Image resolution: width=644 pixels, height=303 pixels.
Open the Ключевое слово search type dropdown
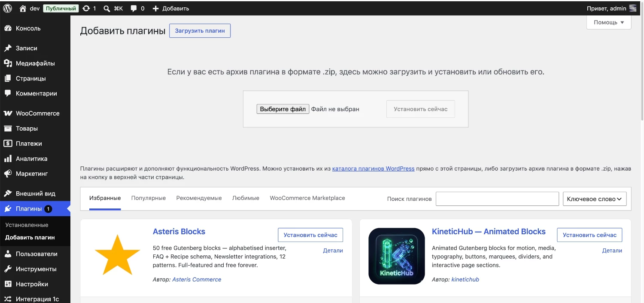coord(595,199)
